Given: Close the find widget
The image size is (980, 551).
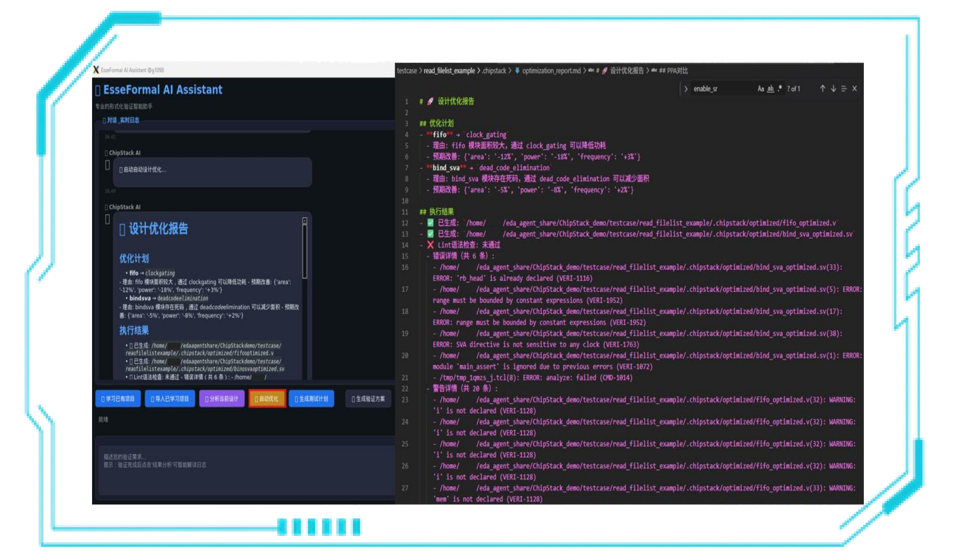Looking at the screenshot, I should 854,89.
